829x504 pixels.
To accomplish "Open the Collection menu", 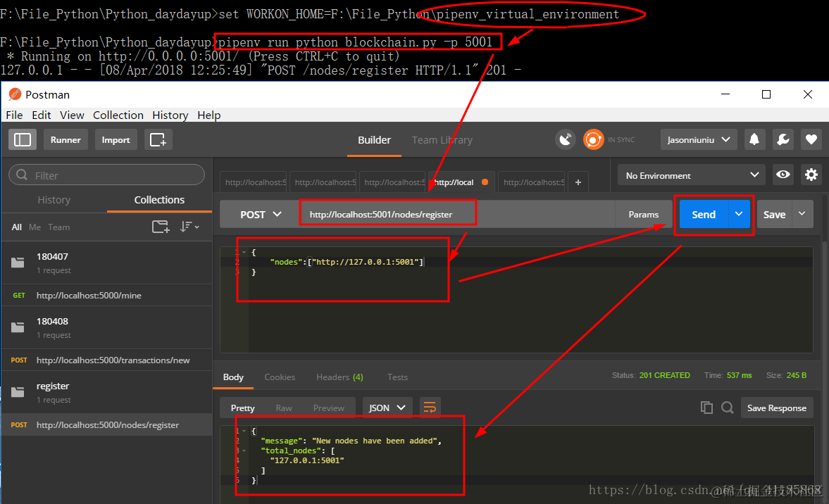I will coord(118,115).
